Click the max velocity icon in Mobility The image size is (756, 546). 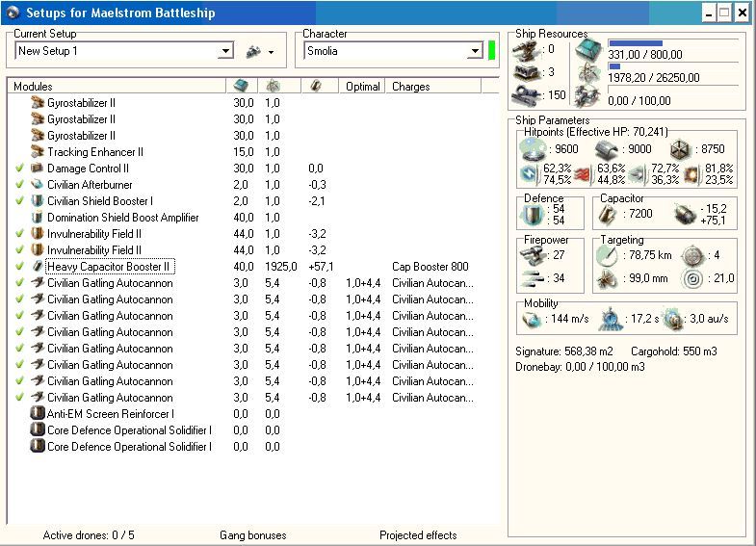pyautogui.click(x=534, y=319)
